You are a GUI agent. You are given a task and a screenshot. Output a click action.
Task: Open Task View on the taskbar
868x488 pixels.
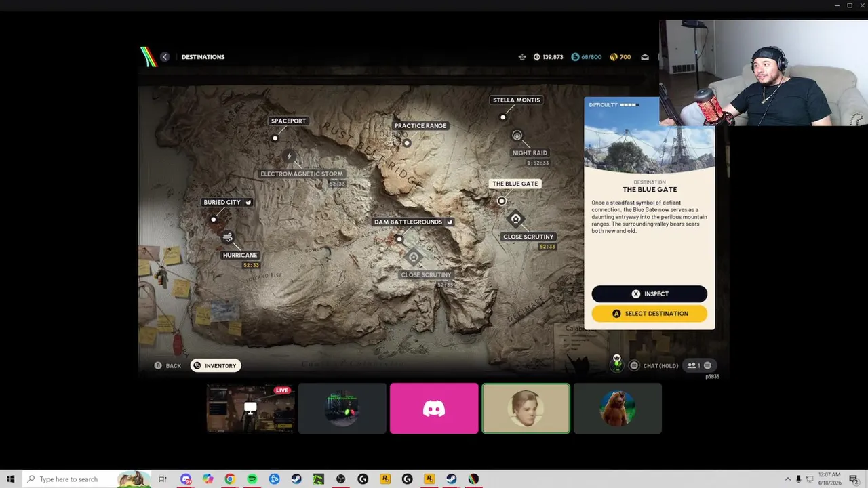[163, 479]
